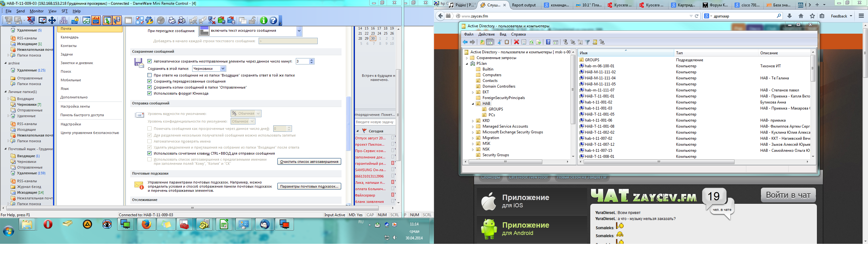Click the Windows Start orb

click(x=9, y=231)
